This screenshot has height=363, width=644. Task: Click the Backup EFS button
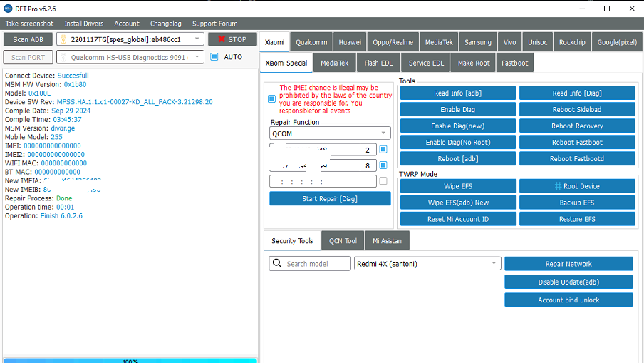coord(577,203)
